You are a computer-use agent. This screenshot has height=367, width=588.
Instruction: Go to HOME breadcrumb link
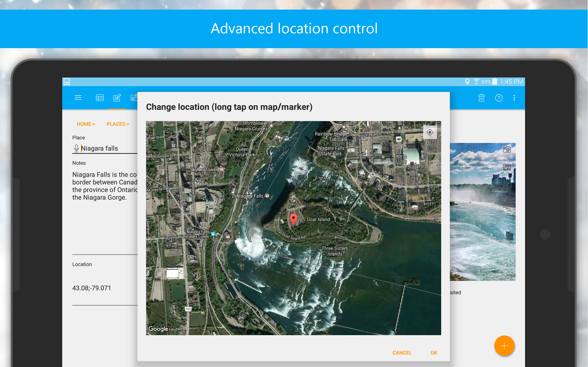click(x=86, y=124)
